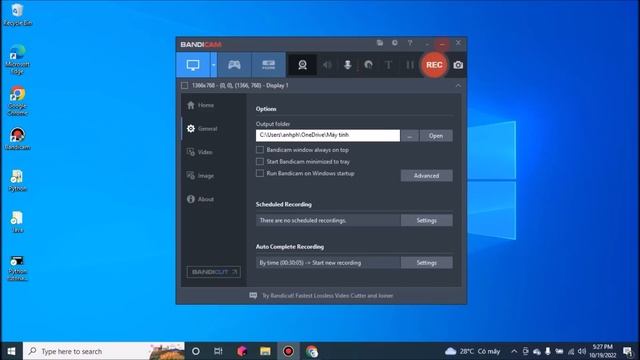Switch to Game Recording mode gamepad icon
The height and width of the screenshot is (360, 640).
tap(234, 65)
